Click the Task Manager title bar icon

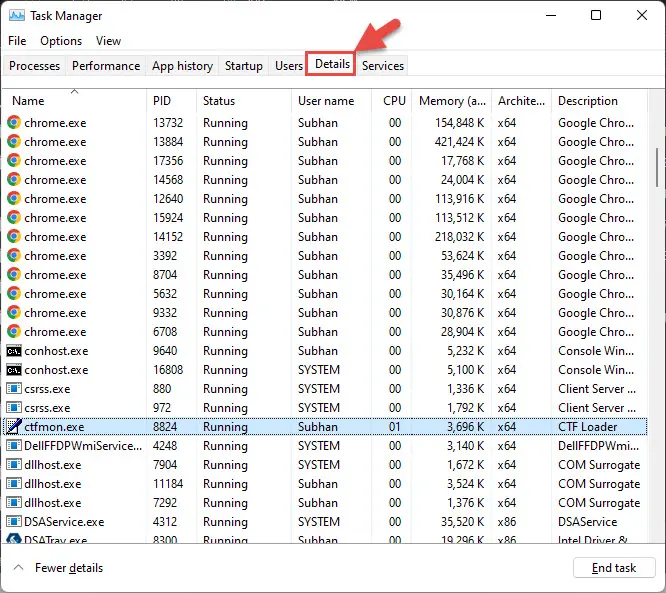[17, 16]
